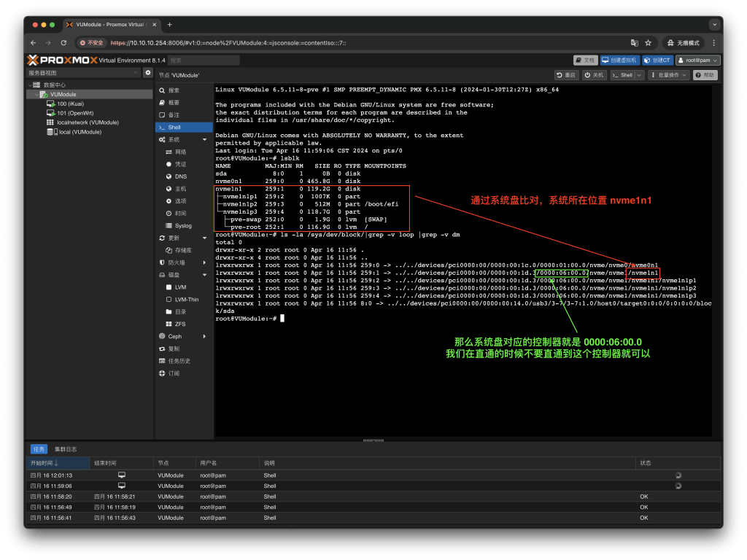The width and height of the screenshot is (747, 560).
Task: Expand the Ceph submenu
Action: coord(204,336)
